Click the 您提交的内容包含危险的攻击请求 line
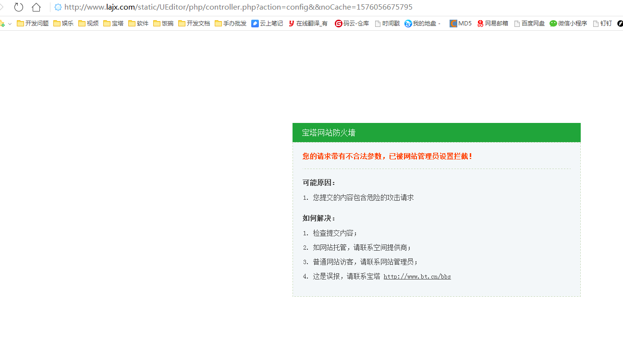Screen dimensions: 623x364 pos(363,197)
